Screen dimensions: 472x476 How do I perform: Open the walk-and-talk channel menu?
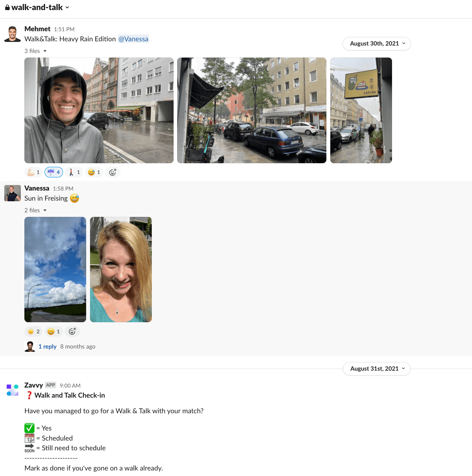37,7
